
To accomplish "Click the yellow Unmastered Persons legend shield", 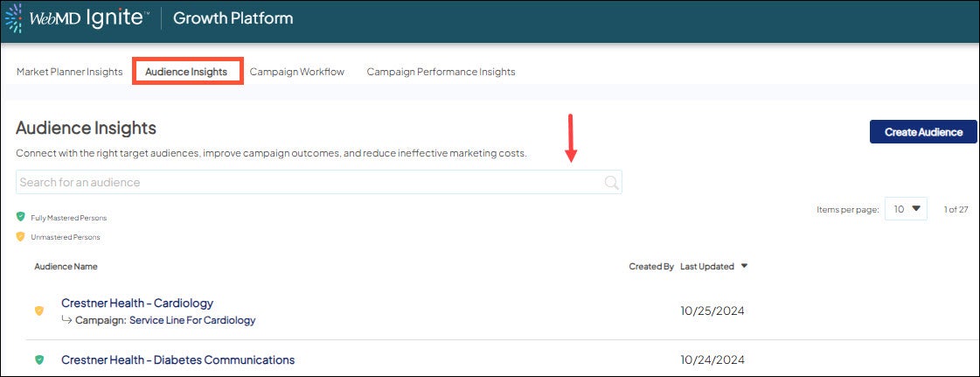I will coord(21,236).
